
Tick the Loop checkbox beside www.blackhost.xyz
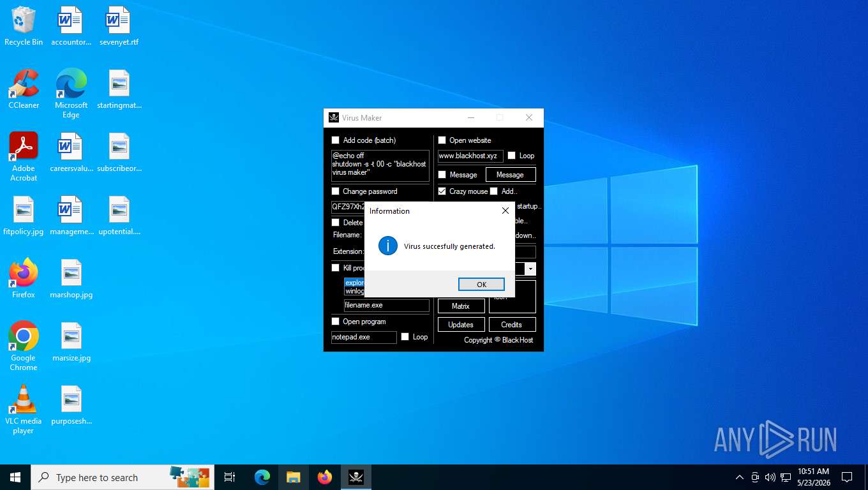511,156
